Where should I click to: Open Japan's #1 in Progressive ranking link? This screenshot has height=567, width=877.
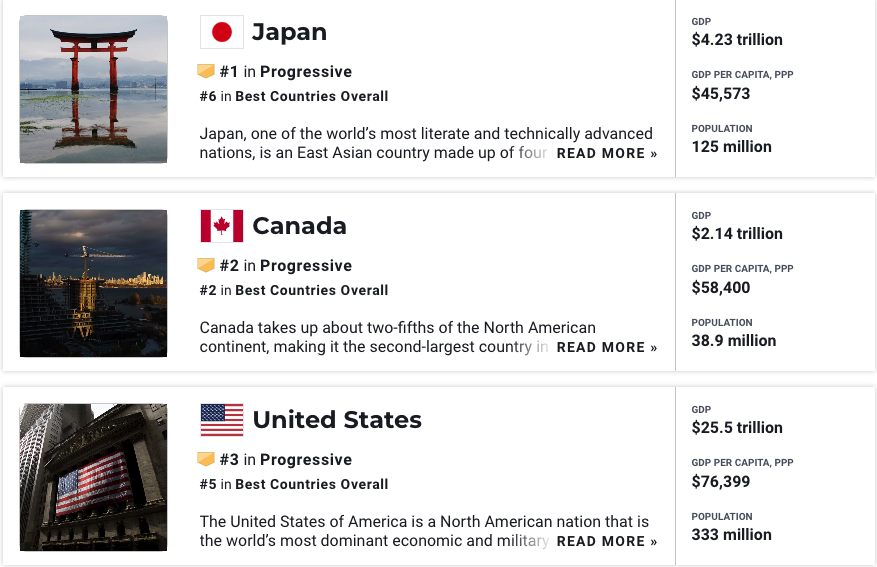pos(286,72)
